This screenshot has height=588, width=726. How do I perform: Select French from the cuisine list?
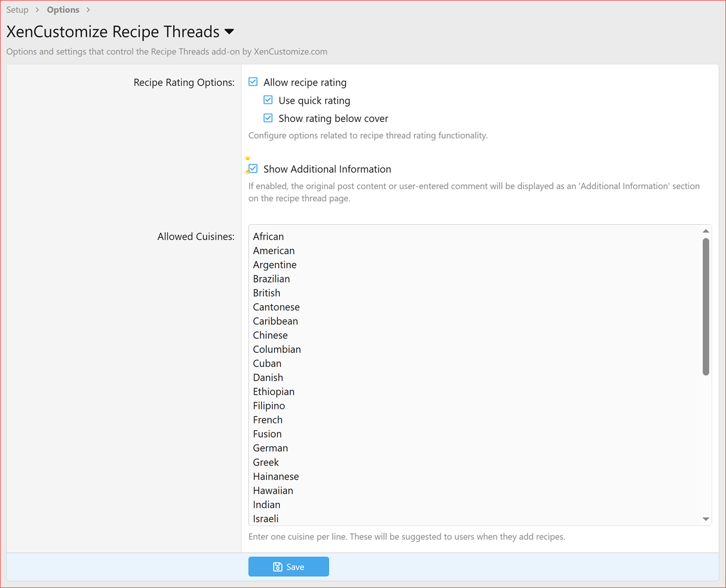point(267,419)
